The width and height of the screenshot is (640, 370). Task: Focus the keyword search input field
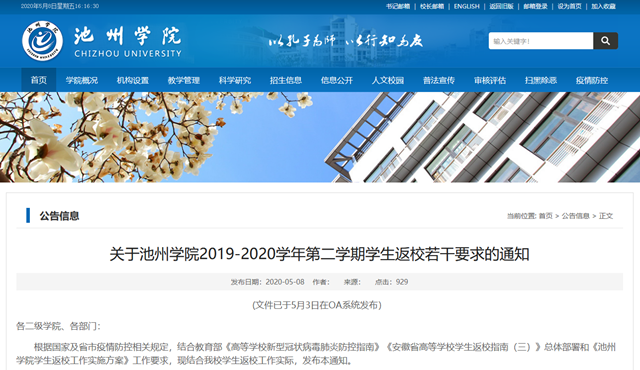click(541, 41)
